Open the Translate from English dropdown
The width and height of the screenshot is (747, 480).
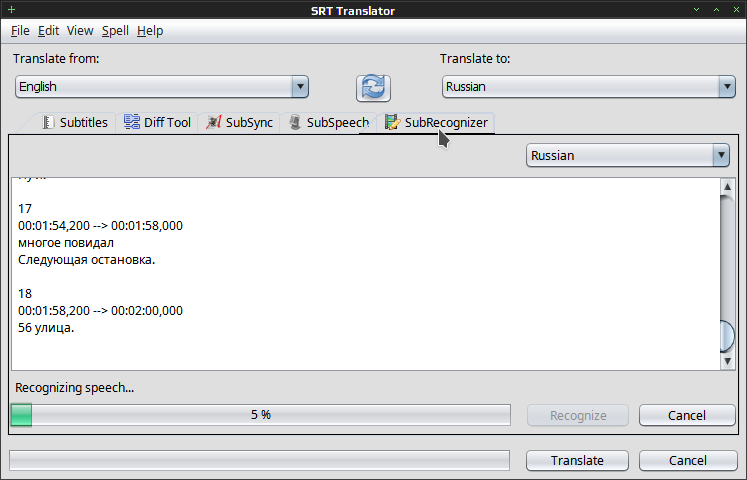click(x=162, y=87)
